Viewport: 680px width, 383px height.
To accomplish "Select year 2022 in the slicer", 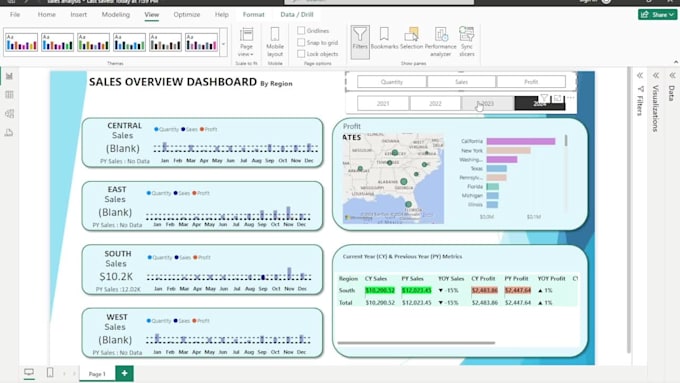I will 435,103.
